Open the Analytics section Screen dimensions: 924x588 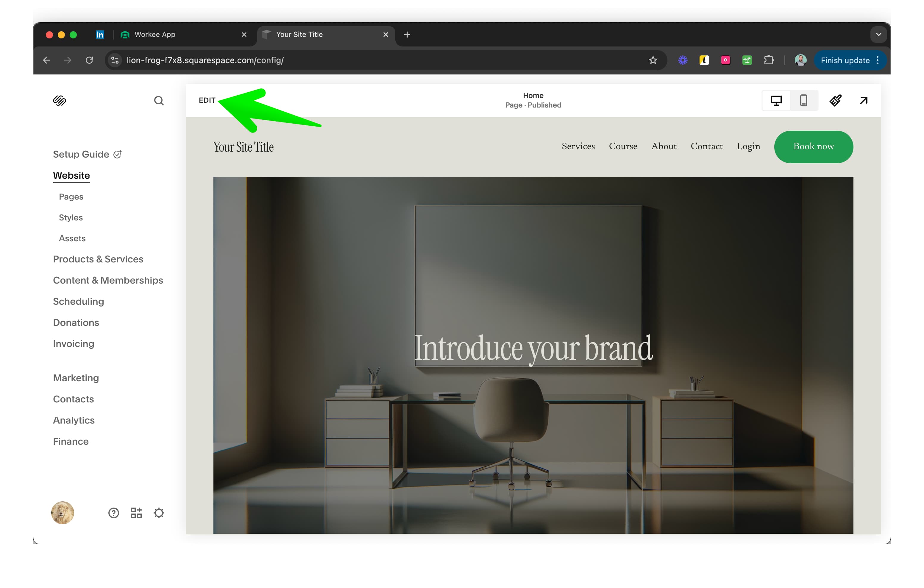pos(74,420)
